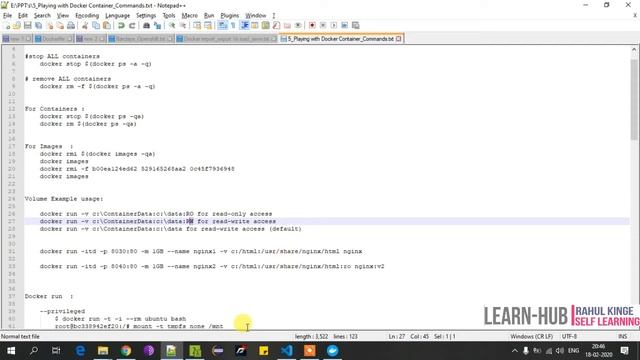This screenshot has width=640, height=360.
Task: Open the Plugins menu
Action: [x=230, y=16]
